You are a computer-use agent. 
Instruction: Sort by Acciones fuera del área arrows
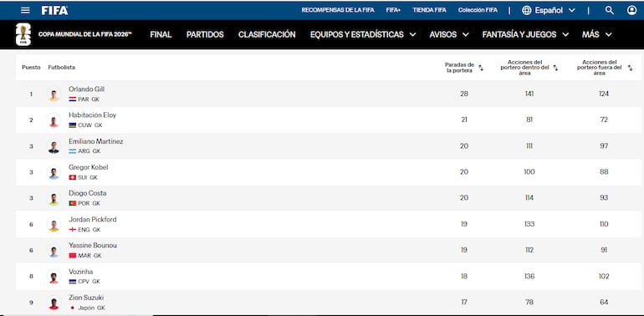pyautogui.click(x=630, y=68)
